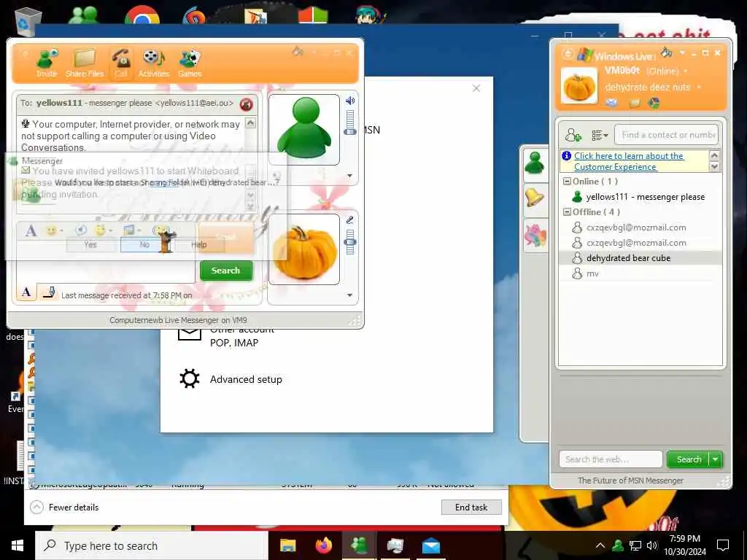Open Share Files in conversation window
The image size is (747, 560).
coord(85,63)
